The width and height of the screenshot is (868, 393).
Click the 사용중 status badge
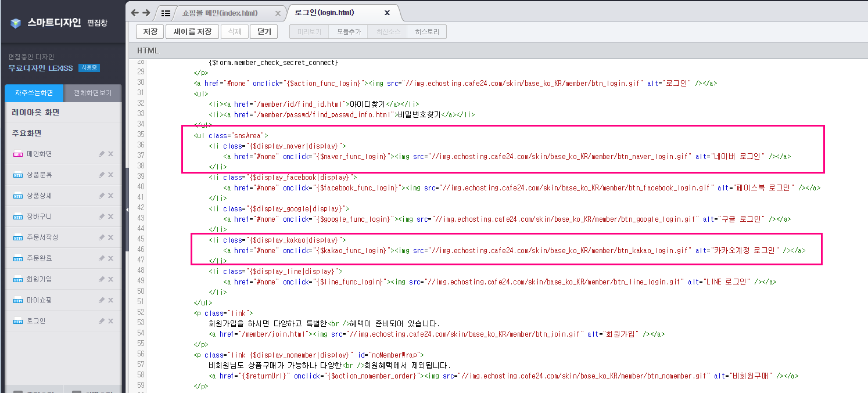89,68
